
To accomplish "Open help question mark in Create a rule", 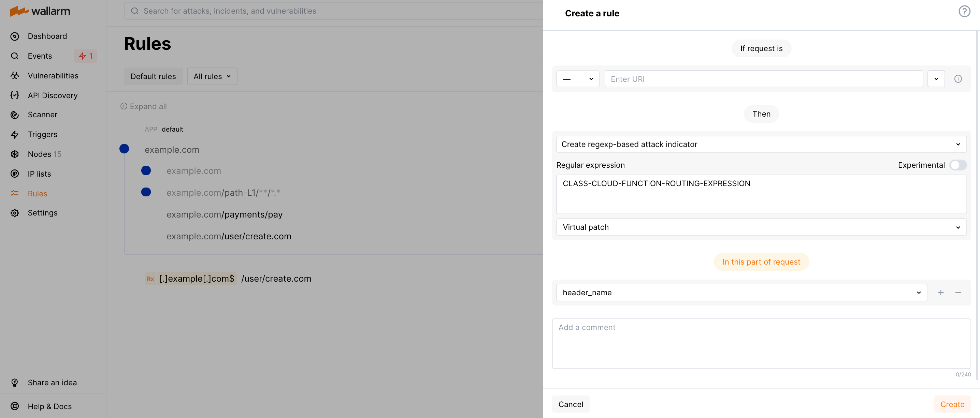I will point(964,11).
